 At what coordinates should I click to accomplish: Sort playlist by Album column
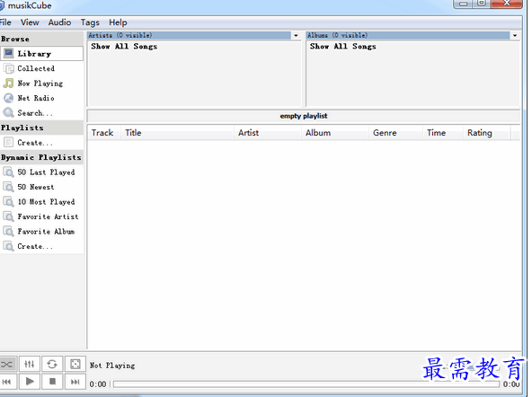335,133
